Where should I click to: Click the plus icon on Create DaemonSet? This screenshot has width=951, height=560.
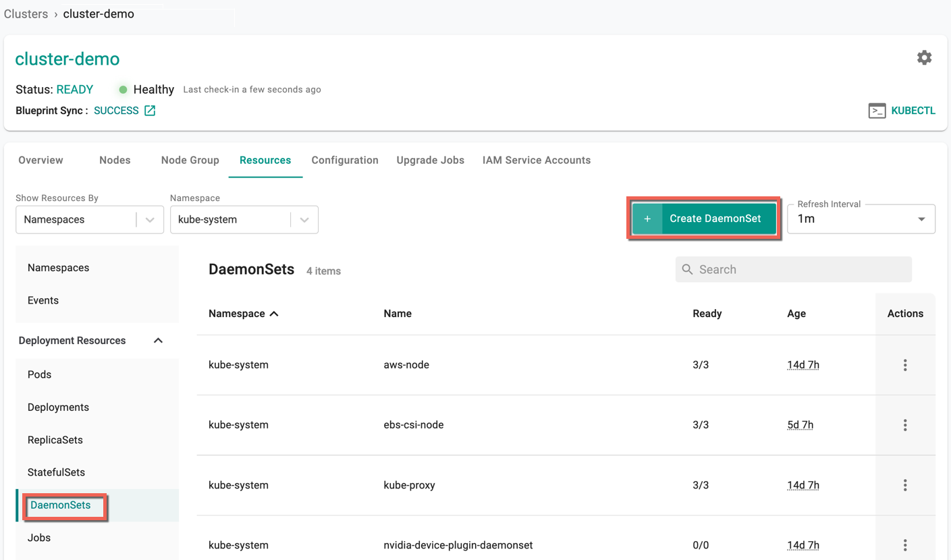click(647, 219)
